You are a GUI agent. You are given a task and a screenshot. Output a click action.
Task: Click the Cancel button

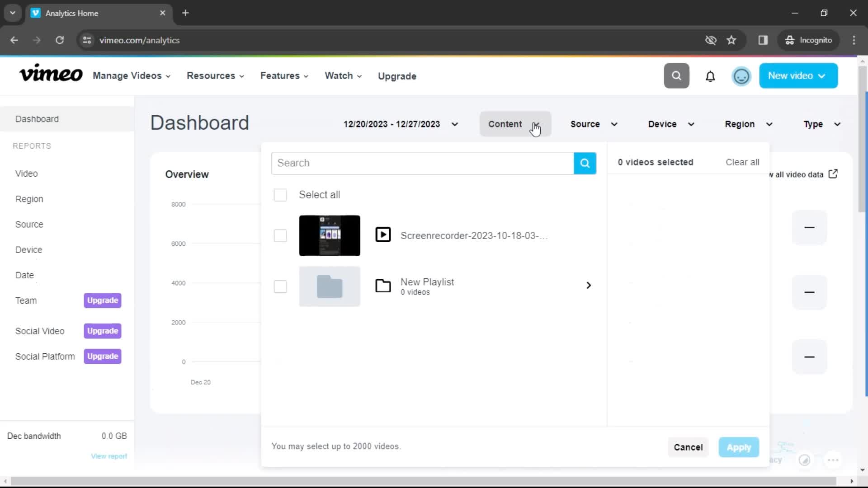(689, 447)
